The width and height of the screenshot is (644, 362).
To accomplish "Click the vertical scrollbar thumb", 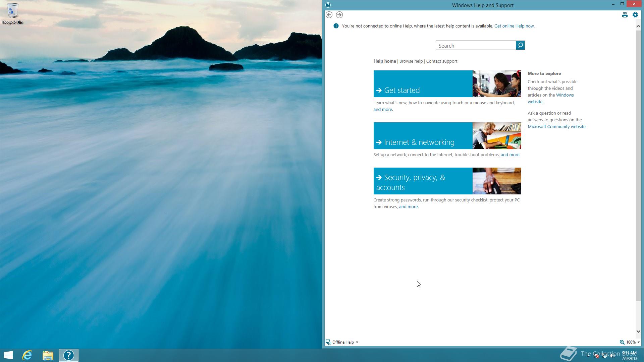I will coord(638,165).
